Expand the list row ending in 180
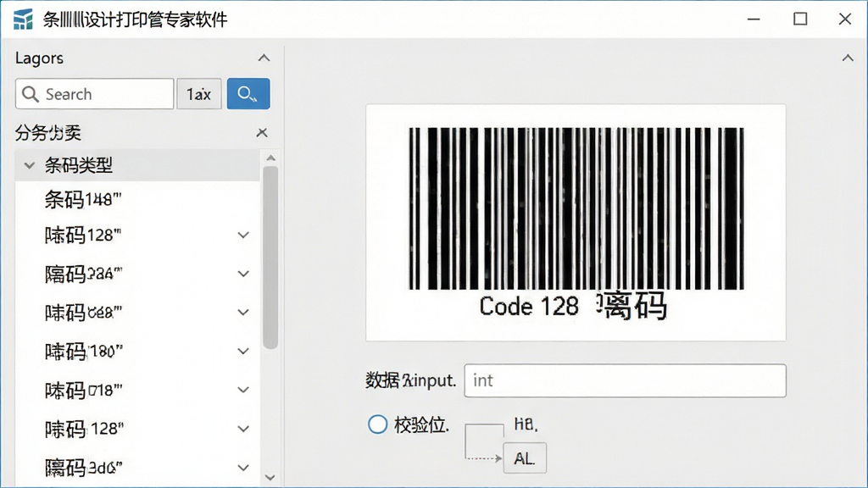The height and width of the screenshot is (488, 868). pyautogui.click(x=243, y=352)
